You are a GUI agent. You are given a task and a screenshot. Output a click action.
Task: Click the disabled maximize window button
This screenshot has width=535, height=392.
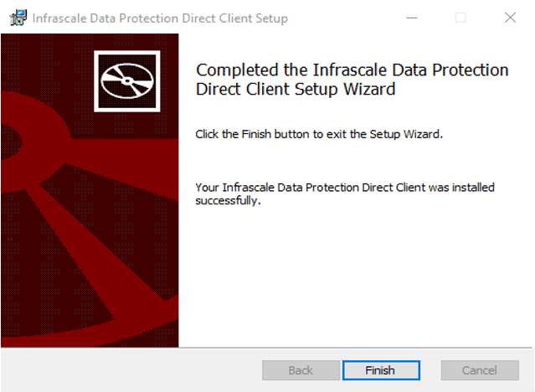point(460,18)
